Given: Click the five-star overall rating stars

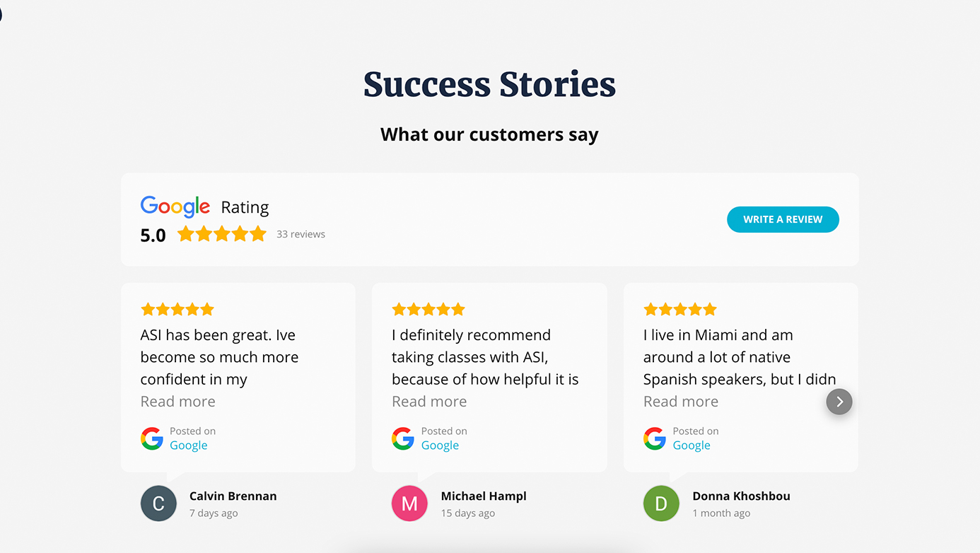Looking at the screenshot, I should (222, 234).
